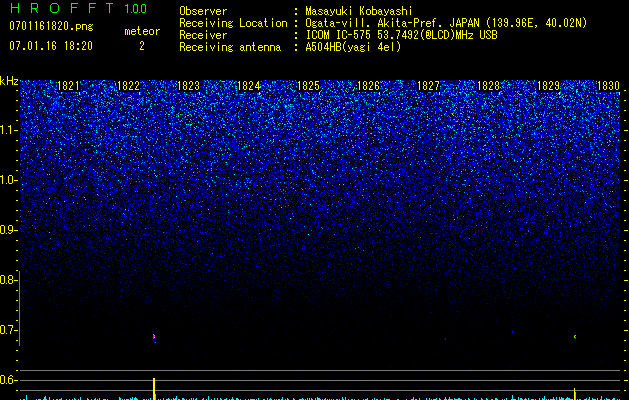Viewport: 629px width, 400px height.
Task: Click the 1829 time marker
Action: pos(548,86)
